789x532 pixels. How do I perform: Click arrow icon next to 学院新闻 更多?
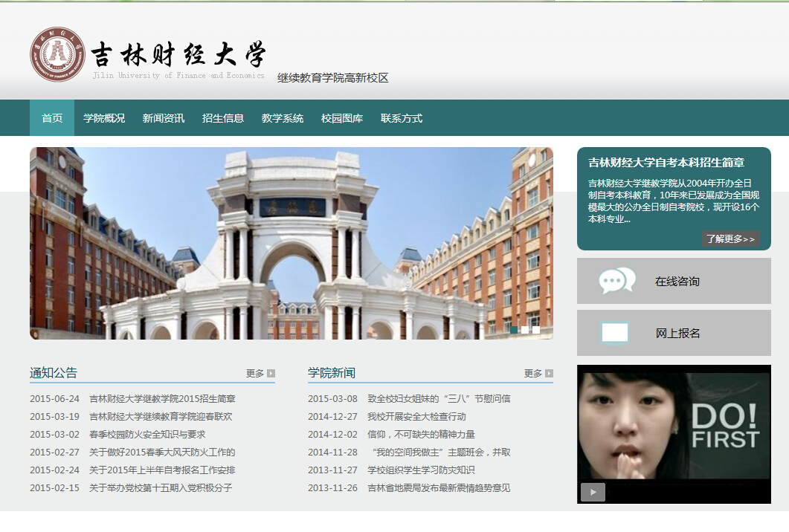[549, 374]
